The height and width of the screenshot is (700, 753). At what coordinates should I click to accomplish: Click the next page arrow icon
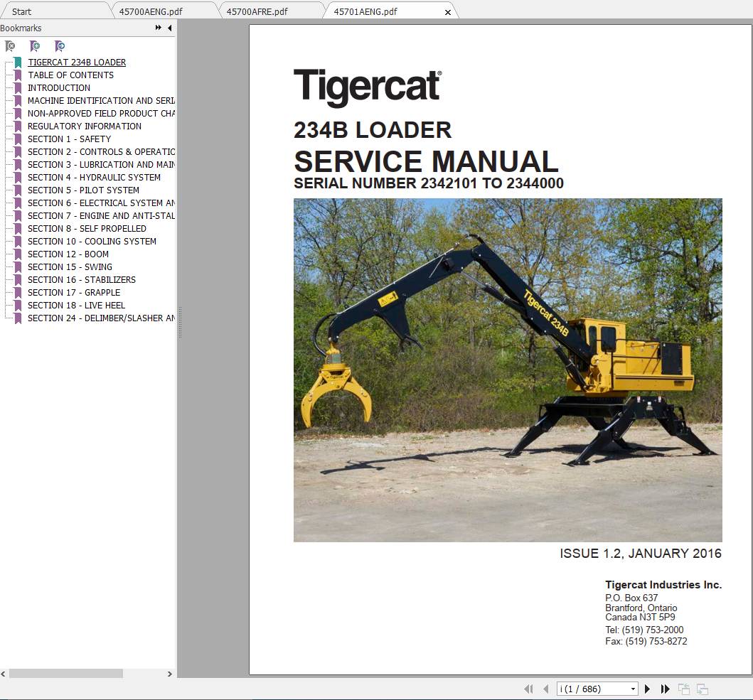[x=648, y=689]
